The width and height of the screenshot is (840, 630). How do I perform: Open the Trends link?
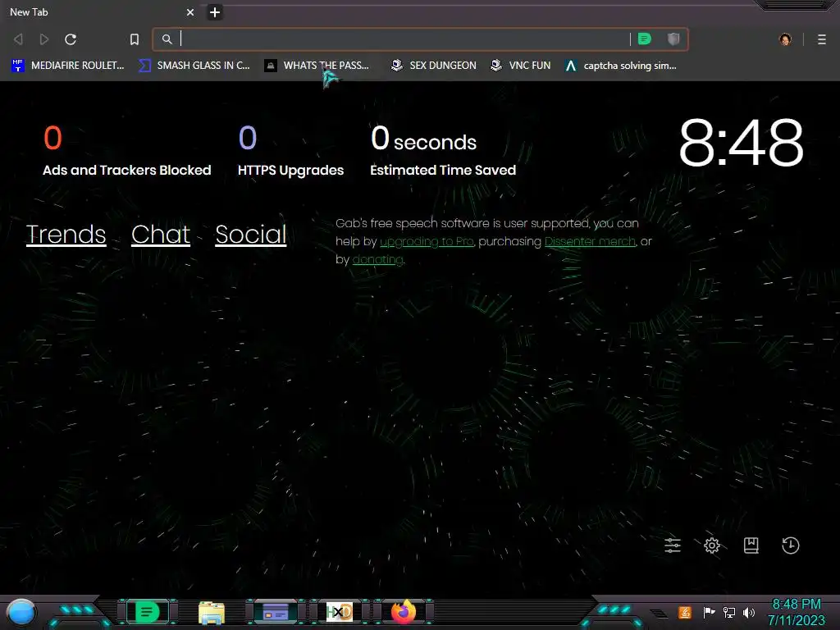(x=66, y=234)
